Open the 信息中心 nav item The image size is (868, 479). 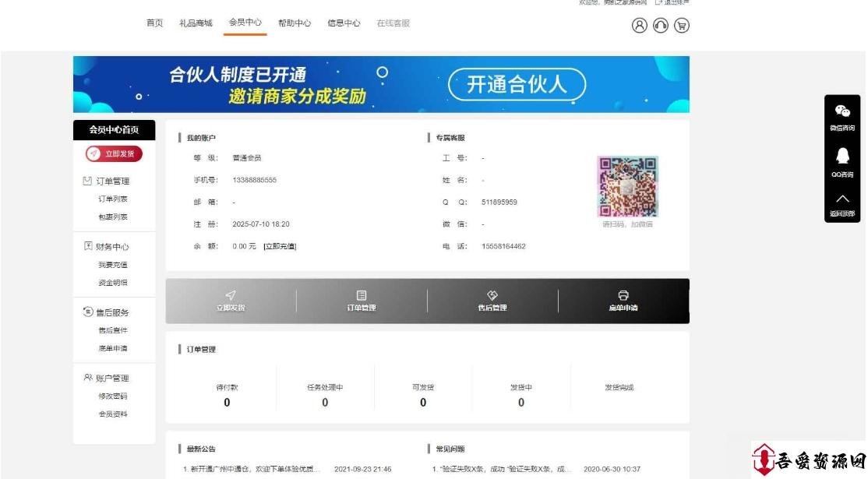[x=344, y=23]
